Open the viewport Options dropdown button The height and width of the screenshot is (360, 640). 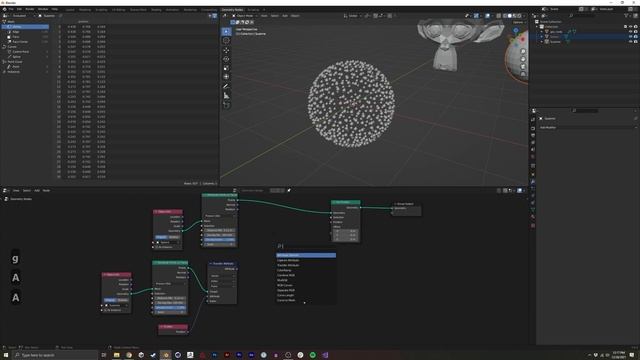tap(518, 22)
